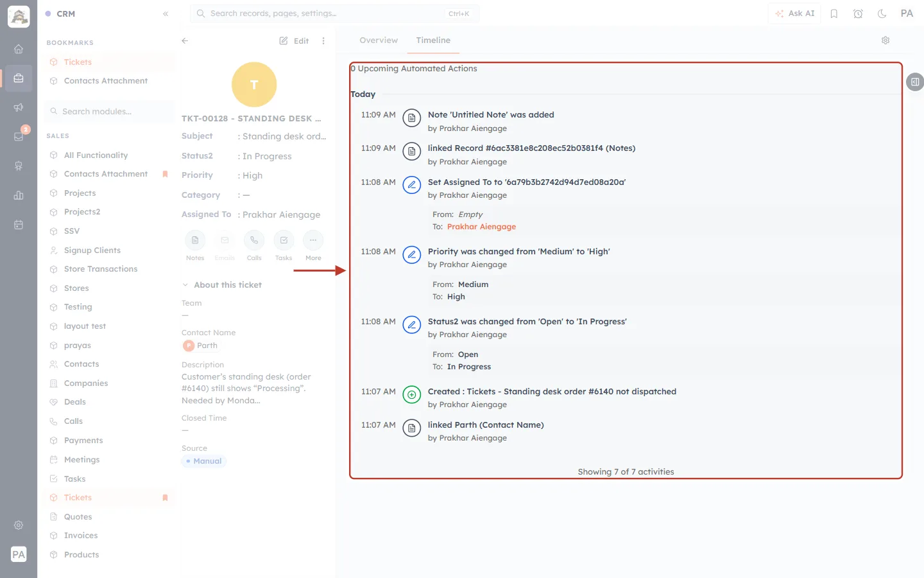
Task: Click the yellow T ticket avatar
Action: click(254, 85)
